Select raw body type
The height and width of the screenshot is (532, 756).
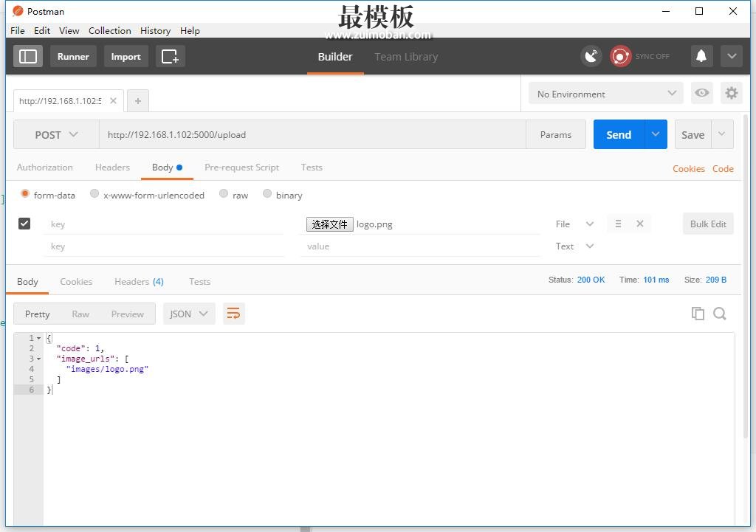tap(223, 194)
